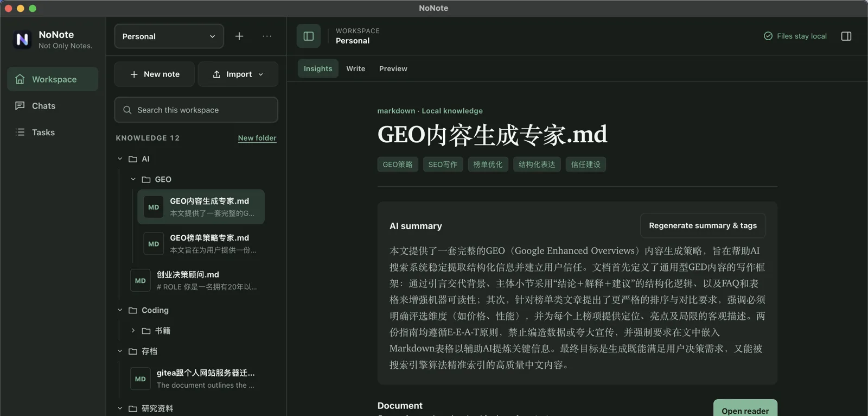Open Chats from the sidebar
The height and width of the screenshot is (416, 868).
53,106
